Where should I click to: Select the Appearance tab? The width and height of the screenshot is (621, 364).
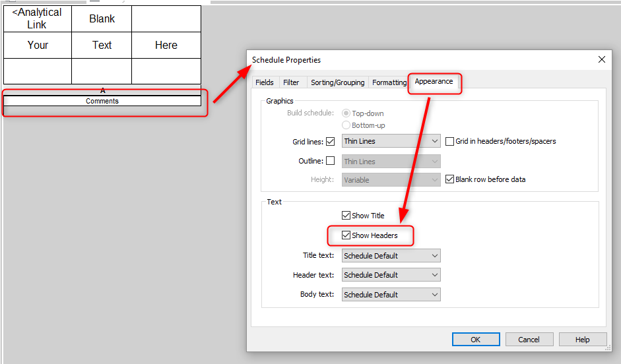434,81
